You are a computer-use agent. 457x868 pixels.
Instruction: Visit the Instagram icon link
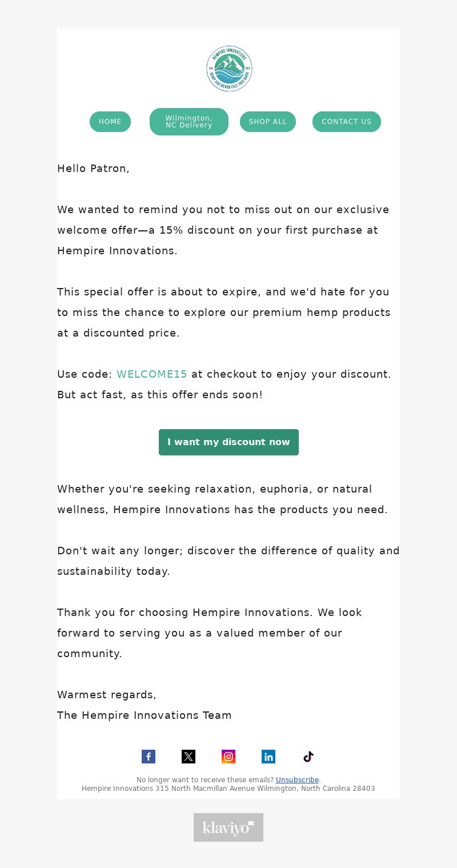point(228,757)
